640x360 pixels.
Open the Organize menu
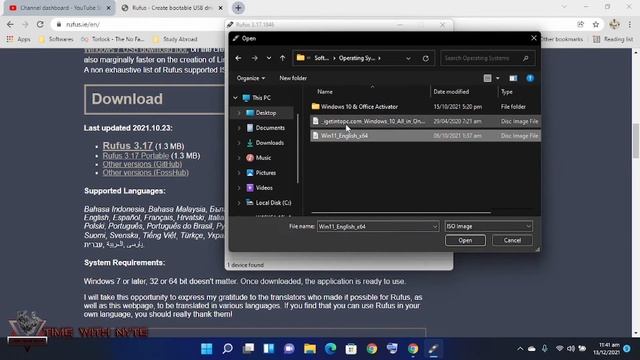[251, 78]
